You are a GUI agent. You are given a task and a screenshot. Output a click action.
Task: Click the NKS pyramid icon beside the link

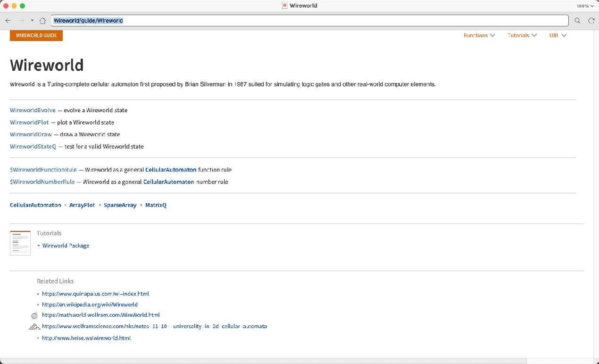coord(34,326)
